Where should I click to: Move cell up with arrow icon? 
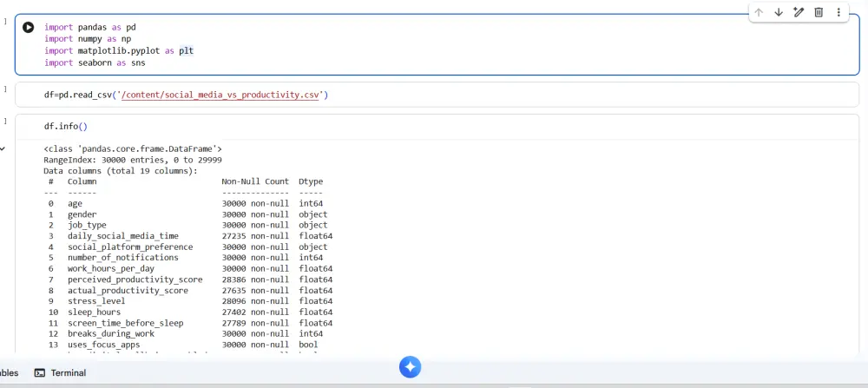pos(759,12)
